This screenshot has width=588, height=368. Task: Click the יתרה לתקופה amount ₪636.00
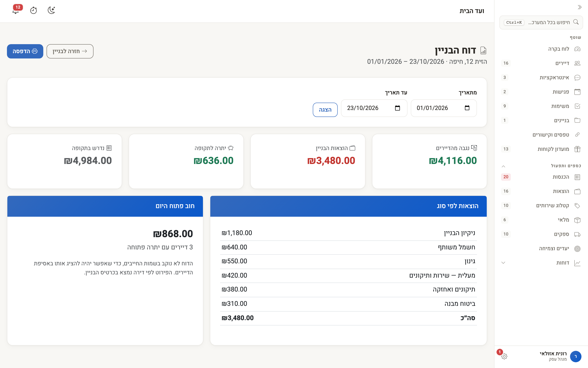click(x=214, y=161)
